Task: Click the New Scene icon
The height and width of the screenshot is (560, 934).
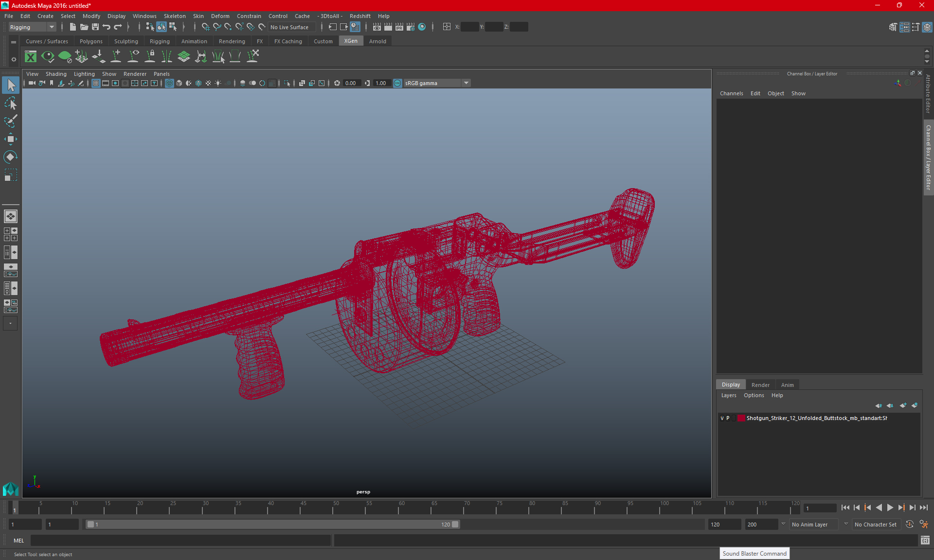Action: 72,27
